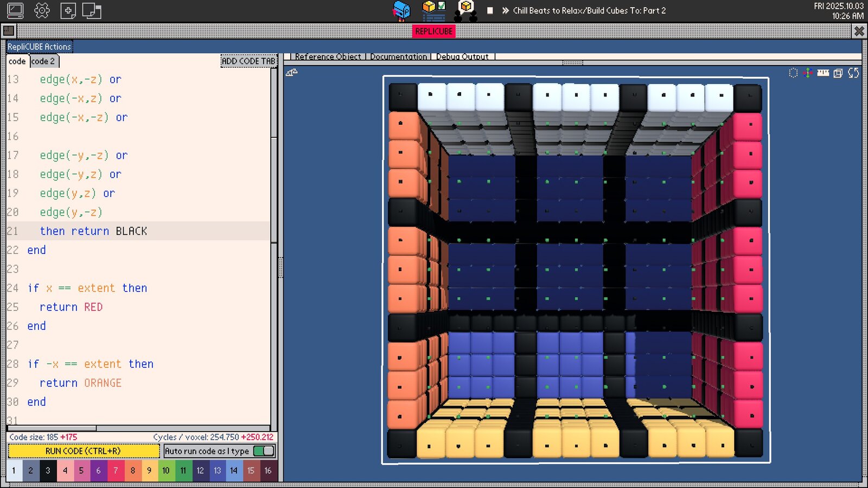This screenshot has height=488, width=868.
Task: Open the Reference Object tab
Action: click(x=328, y=56)
